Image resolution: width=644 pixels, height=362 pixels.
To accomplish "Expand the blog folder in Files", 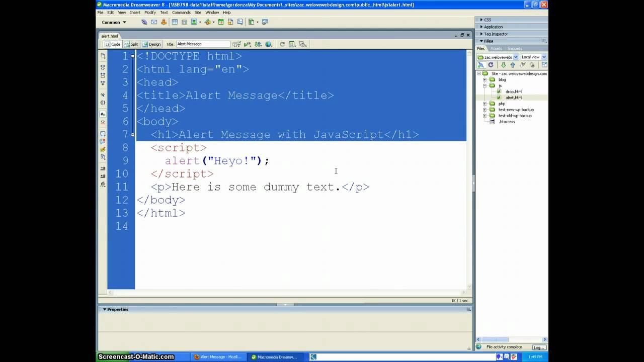I will click(x=485, y=79).
